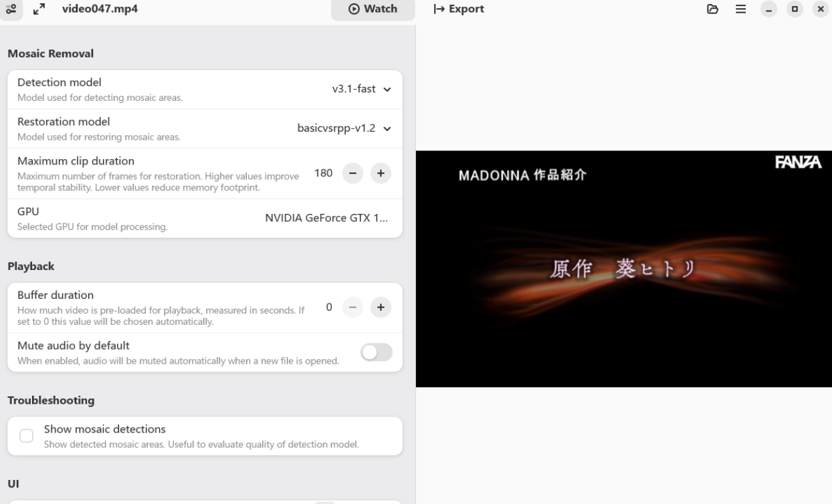Click the video preview frame
This screenshot has width=832, height=504.
tap(623, 269)
